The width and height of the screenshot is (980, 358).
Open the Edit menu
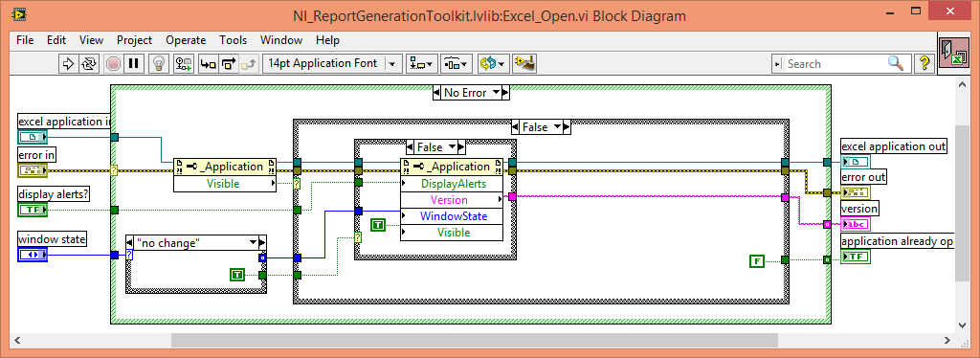56,40
